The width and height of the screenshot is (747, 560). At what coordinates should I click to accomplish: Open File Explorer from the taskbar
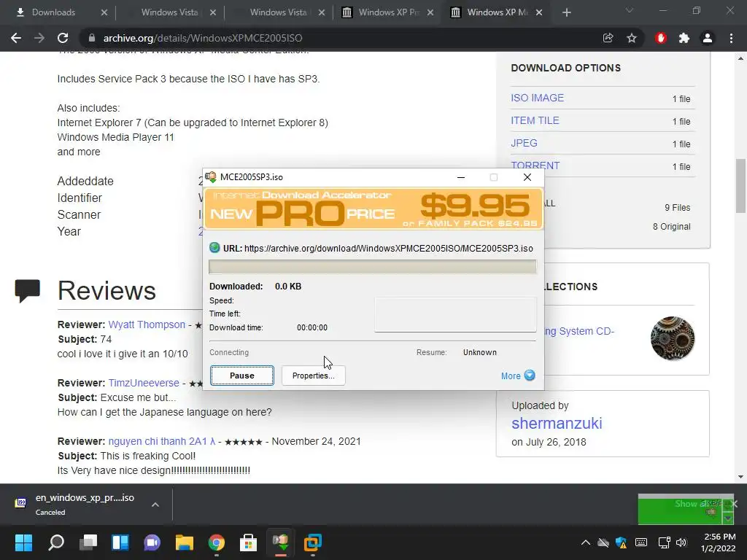(x=185, y=542)
